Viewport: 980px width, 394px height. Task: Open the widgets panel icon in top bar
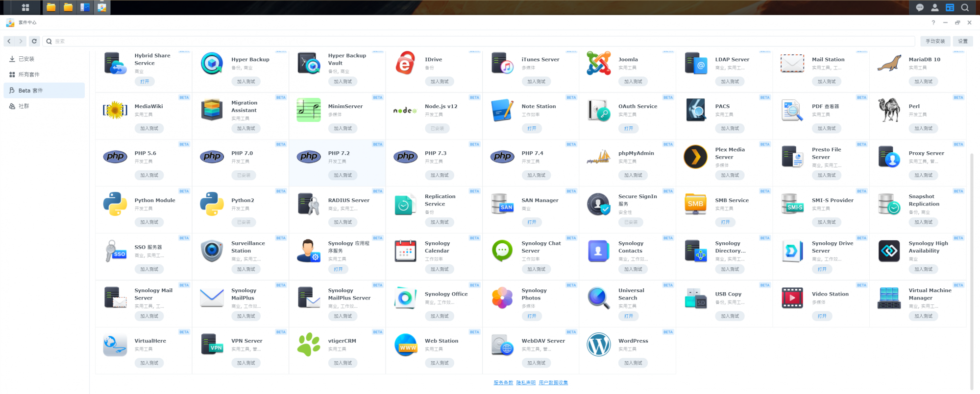tap(950, 7)
